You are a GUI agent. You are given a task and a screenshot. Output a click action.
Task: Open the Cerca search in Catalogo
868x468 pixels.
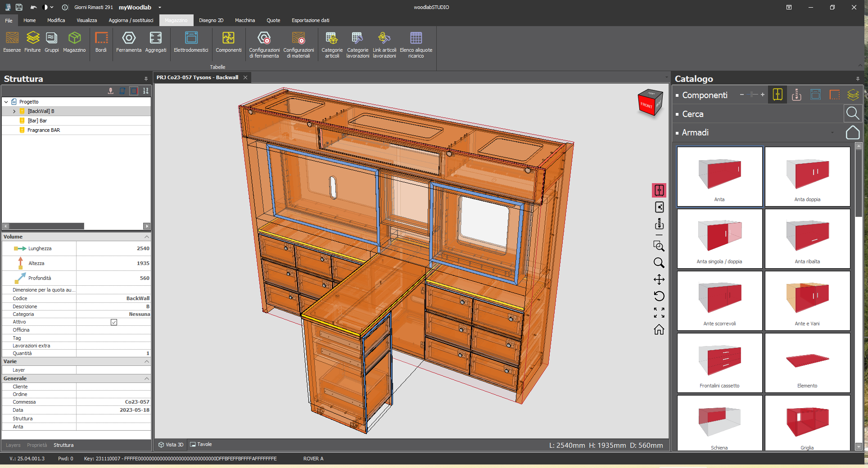853,113
